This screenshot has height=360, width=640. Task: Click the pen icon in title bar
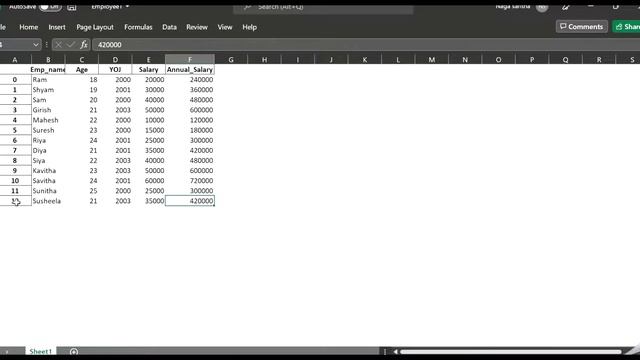pyautogui.click(x=565, y=7)
